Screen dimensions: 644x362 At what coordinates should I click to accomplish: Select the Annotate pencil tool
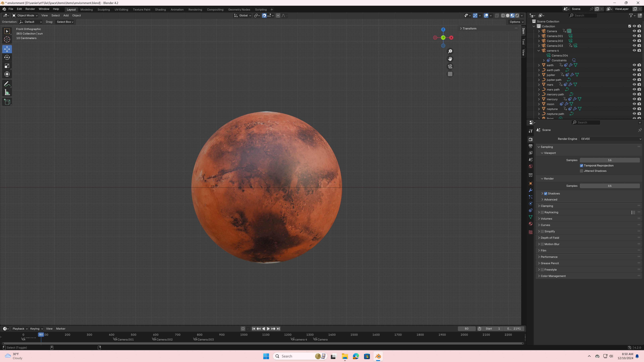pyautogui.click(x=7, y=84)
